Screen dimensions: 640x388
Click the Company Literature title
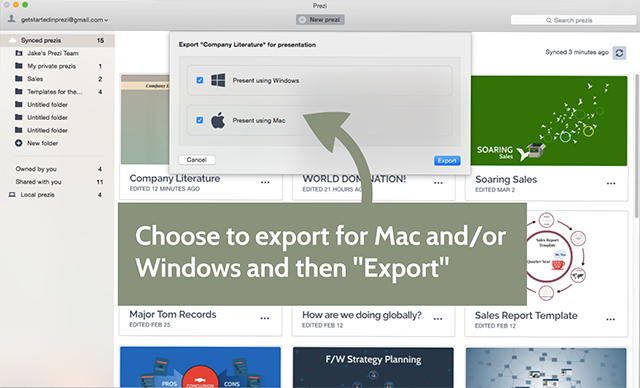(x=175, y=178)
